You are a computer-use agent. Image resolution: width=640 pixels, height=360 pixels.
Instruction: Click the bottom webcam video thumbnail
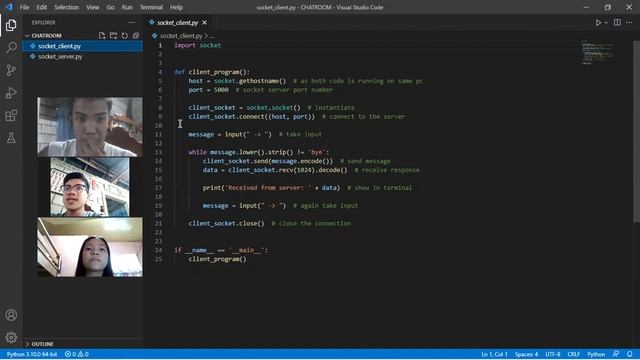pos(90,247)
